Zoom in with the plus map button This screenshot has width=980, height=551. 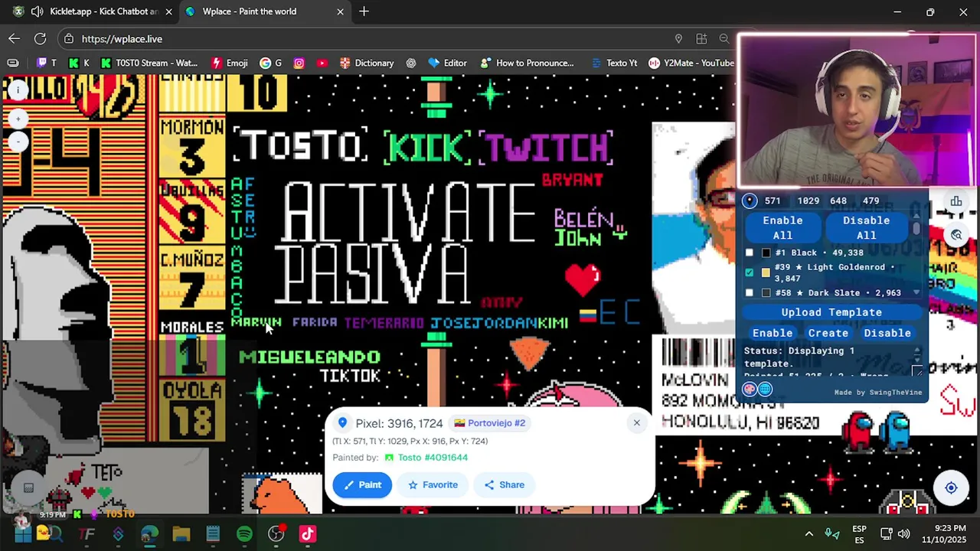18,119
